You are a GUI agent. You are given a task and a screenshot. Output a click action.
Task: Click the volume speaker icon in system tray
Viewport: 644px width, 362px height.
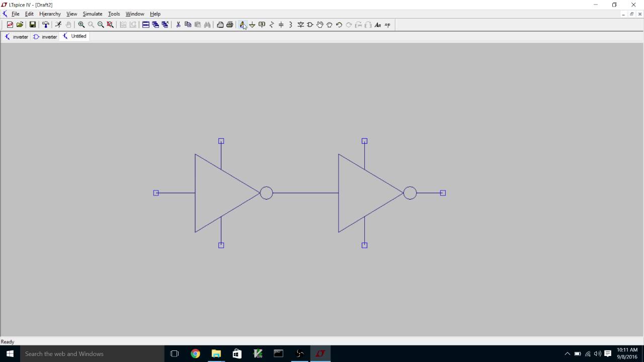pyautogui.click(x=598, y=354)
